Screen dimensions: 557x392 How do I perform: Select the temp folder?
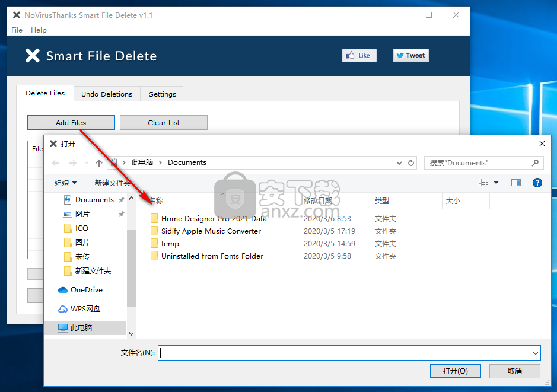(170, 244)
